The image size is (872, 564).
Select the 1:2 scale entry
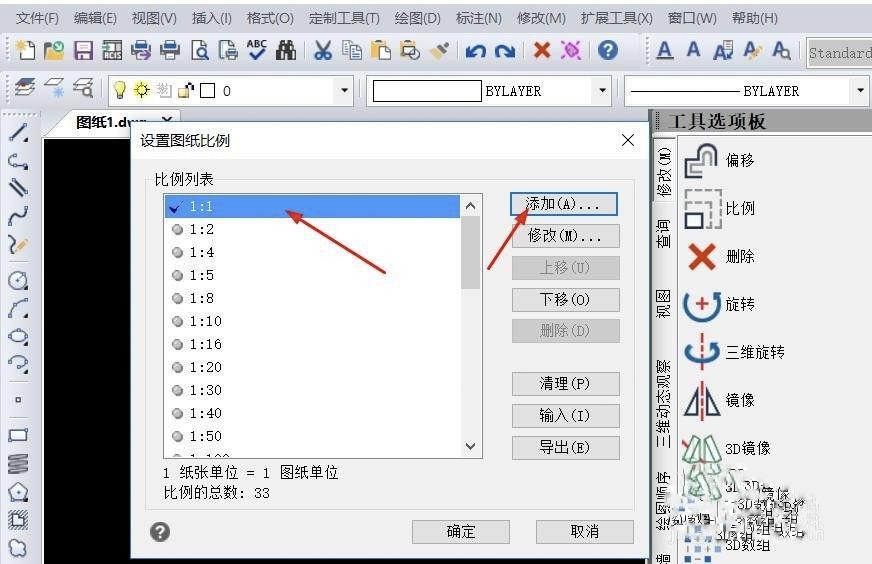coord(312,229)
